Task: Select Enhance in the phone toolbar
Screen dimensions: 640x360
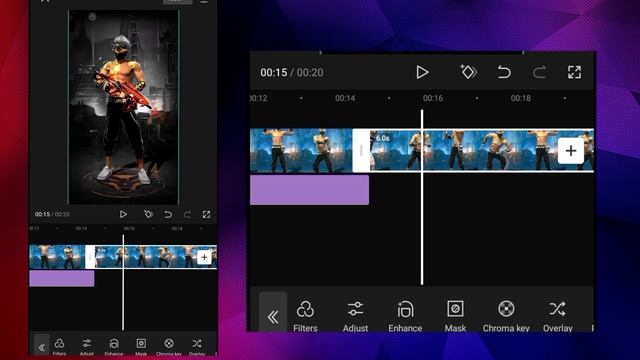Action: [x=114, y=347]
